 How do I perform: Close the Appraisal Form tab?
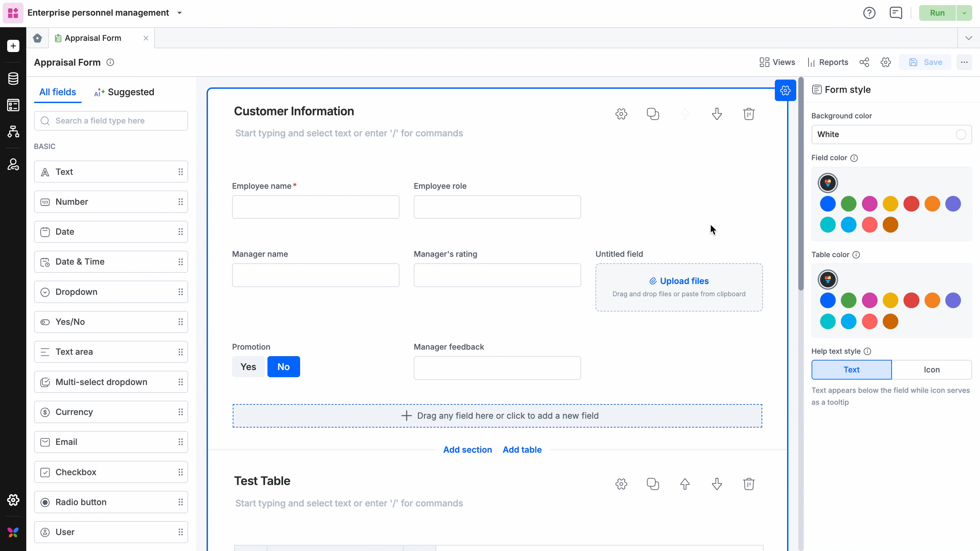(x=146, y=38)
